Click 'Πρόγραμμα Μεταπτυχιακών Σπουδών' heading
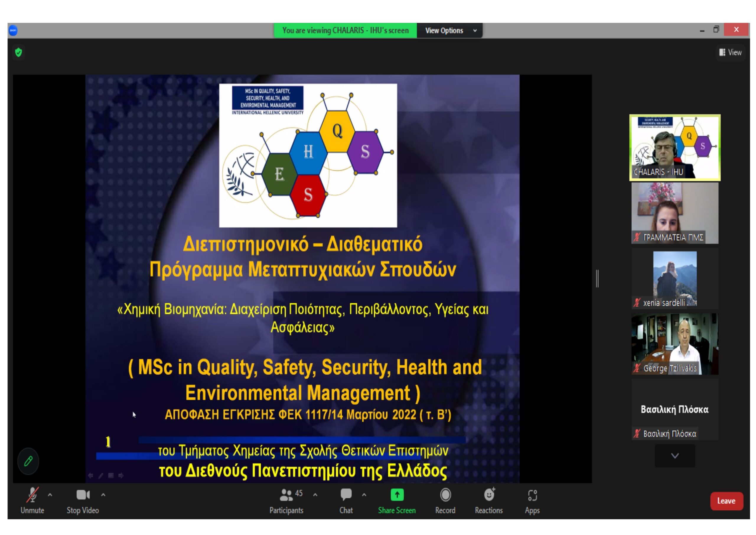 303,269
